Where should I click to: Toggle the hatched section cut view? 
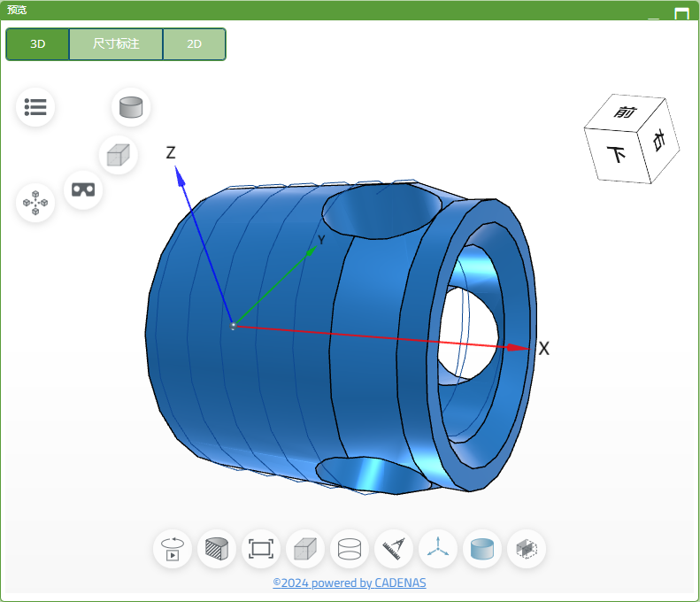point(217,549)
